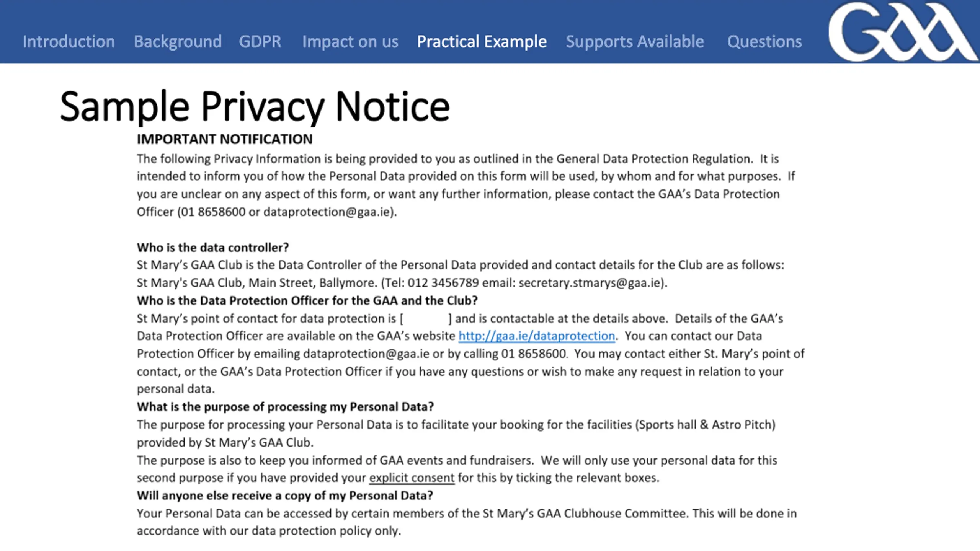Click the secretary.stmarys@gaa.ie email address

pos(590,283)
